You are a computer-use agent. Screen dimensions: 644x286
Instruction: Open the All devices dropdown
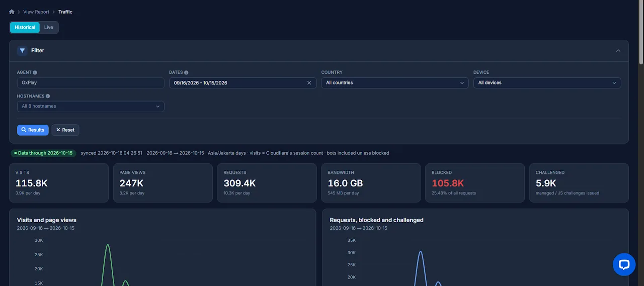547,83
